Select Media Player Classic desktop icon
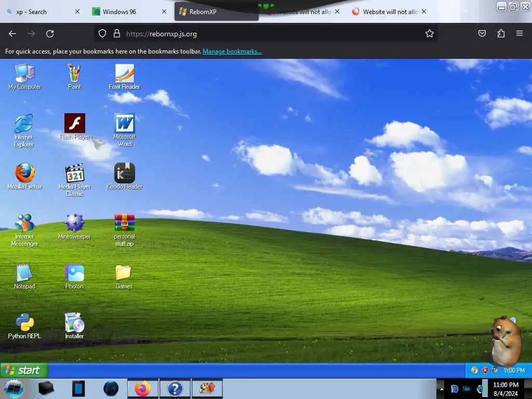Screen dimensions: 532x399 [x=74, y=180]
